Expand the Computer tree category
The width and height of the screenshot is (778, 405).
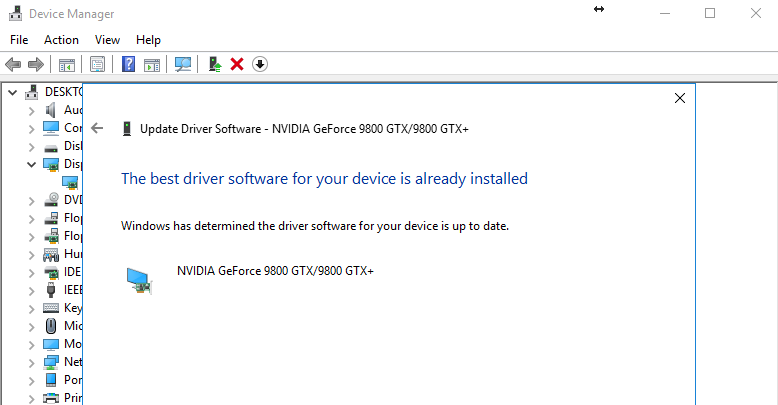coord(31,129)
